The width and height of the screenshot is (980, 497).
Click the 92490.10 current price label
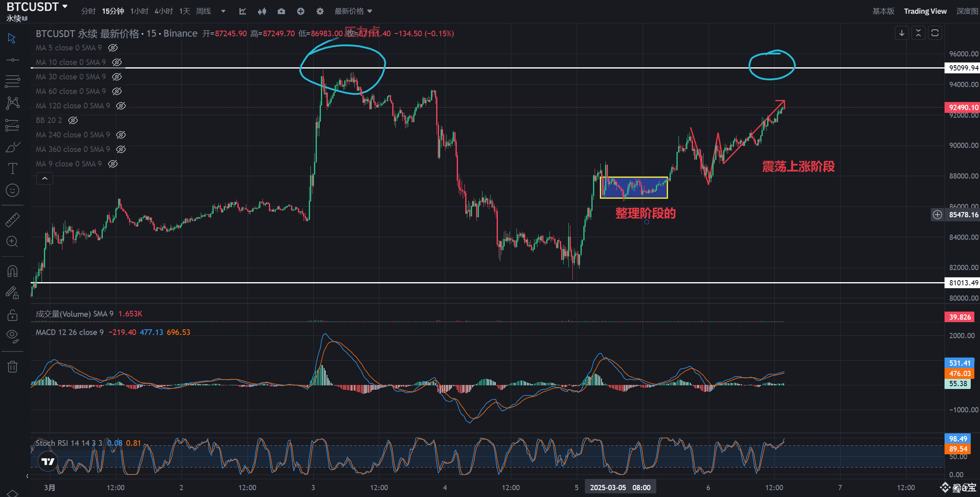(963, 107)
